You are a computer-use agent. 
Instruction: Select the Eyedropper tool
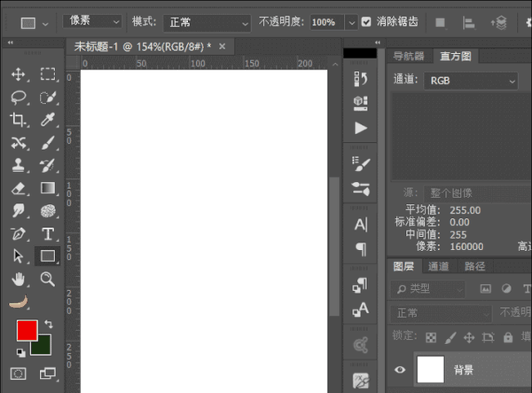pos(48,120)
